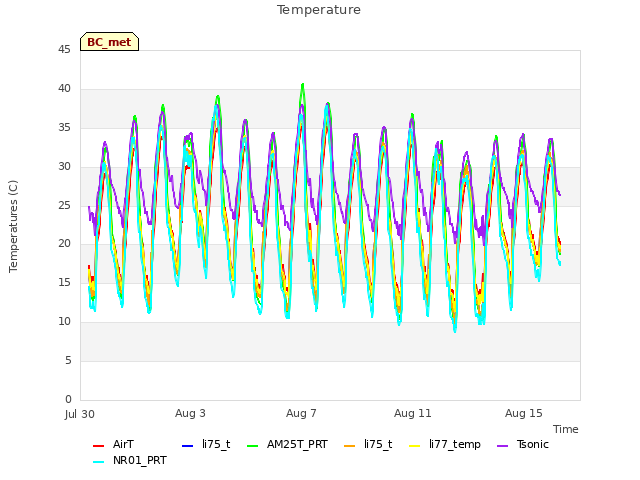Screen dimensions: 640x480
Task: Click the Time axis label
Action: tap(566, 429)
